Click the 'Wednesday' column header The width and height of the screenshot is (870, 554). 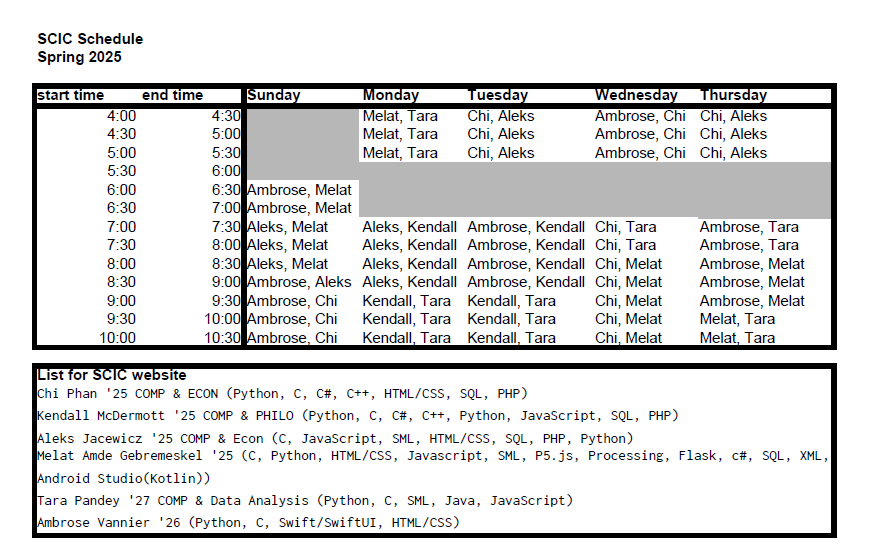point(636,95)
